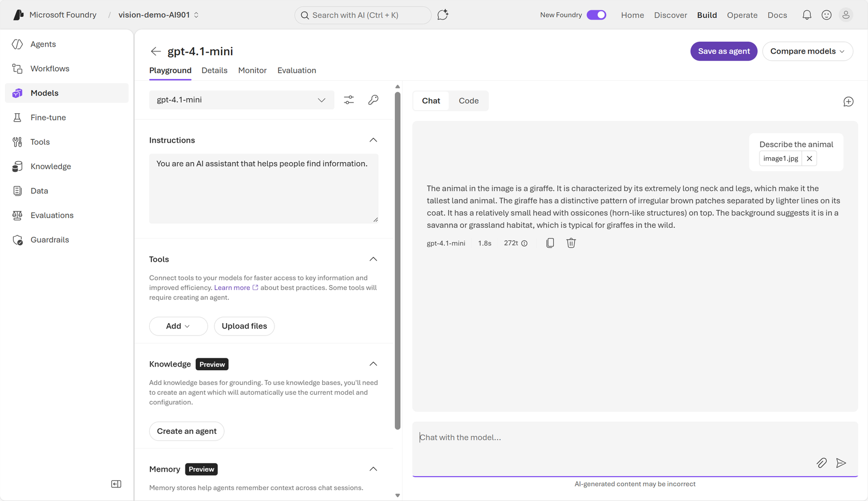Click the Models cube icon
This screenshot has height=501, width=868.
click(x=17, y=93)
